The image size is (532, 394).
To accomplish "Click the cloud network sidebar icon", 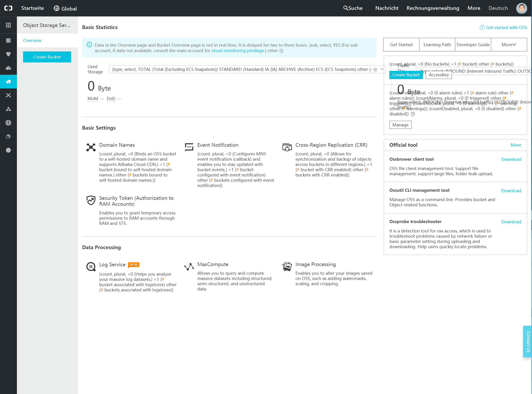I will point(8,68).
